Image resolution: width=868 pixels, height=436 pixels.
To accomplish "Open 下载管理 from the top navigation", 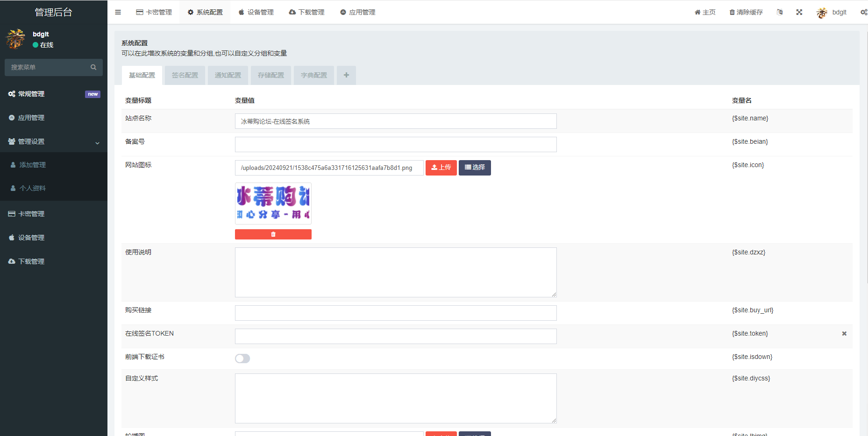I will point(306,12).
